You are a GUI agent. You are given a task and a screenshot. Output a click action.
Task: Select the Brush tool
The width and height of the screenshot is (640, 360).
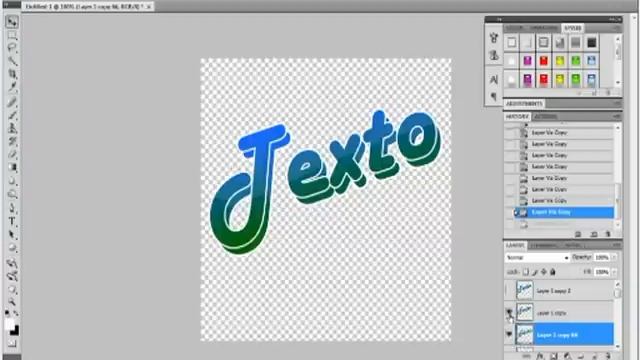pyautogui.click(x=12, y=115)
